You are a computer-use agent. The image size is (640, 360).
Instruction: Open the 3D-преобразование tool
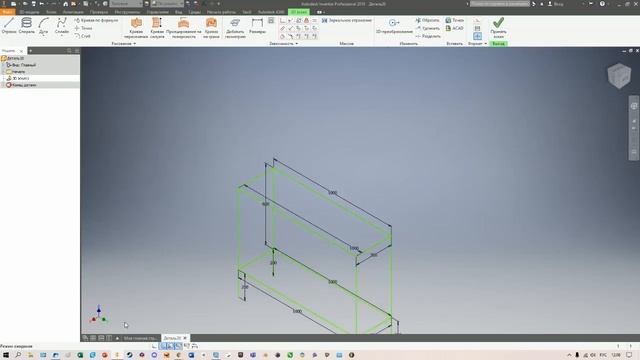coord(394,26)
